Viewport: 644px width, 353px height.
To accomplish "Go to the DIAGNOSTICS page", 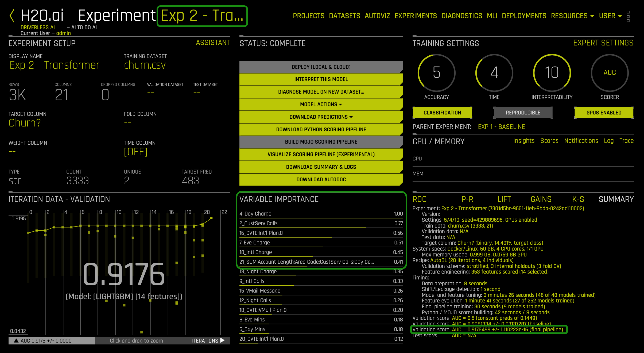I will click(462, 16).
